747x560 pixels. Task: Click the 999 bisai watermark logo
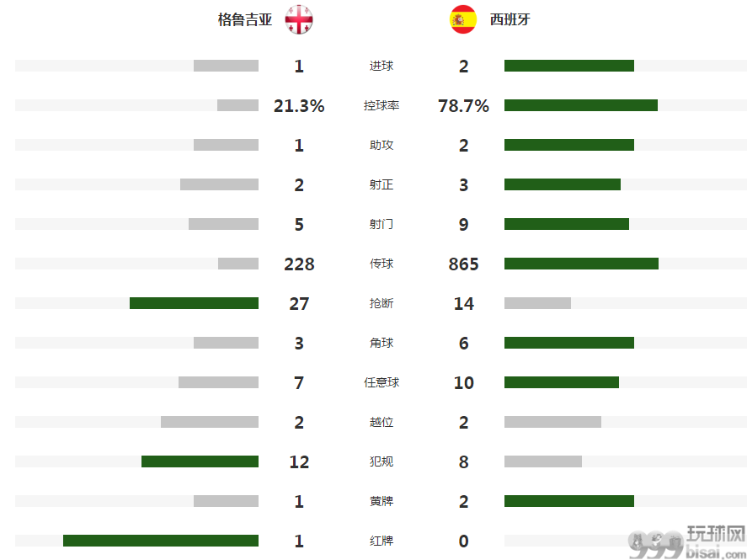pos(686,543)
